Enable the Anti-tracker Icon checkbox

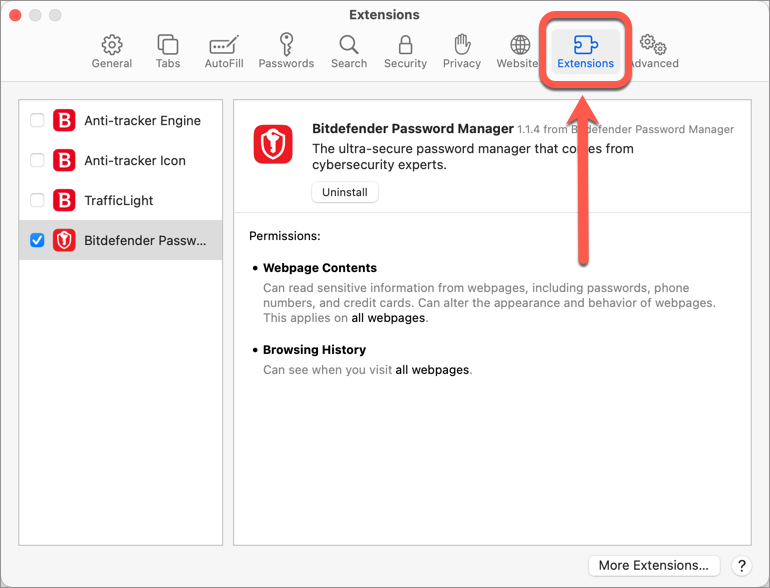click(x=37, y=160)
